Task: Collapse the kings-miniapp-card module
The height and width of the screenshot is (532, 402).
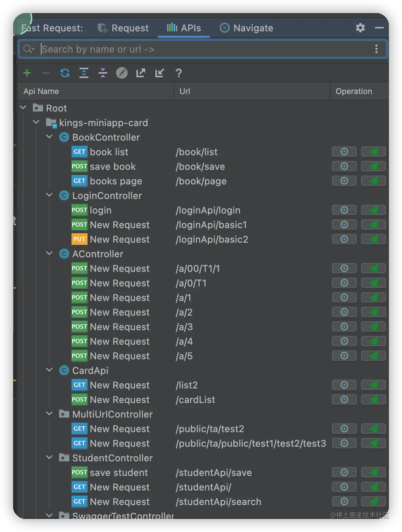Action: click(36, 122)
